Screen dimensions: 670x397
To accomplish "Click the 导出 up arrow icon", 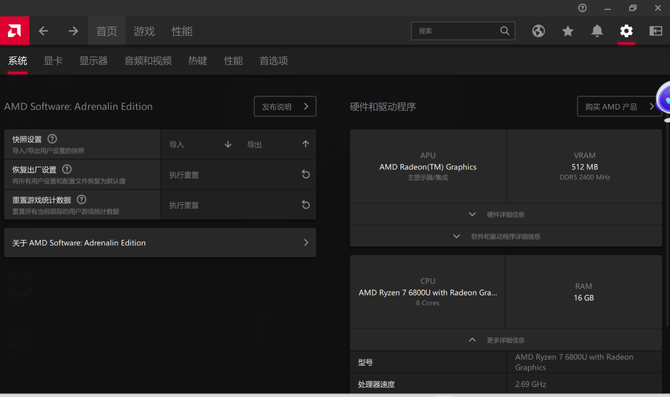I will click(306, 144).
